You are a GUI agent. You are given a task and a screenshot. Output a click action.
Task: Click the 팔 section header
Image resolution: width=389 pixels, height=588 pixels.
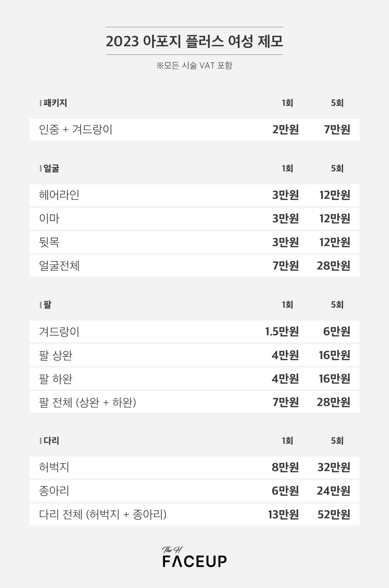click(46, 304)
